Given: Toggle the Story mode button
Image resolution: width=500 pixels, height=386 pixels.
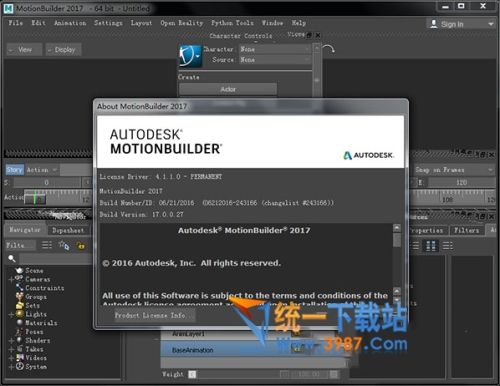Looking at the screenshot, I should tap(14, 170).
